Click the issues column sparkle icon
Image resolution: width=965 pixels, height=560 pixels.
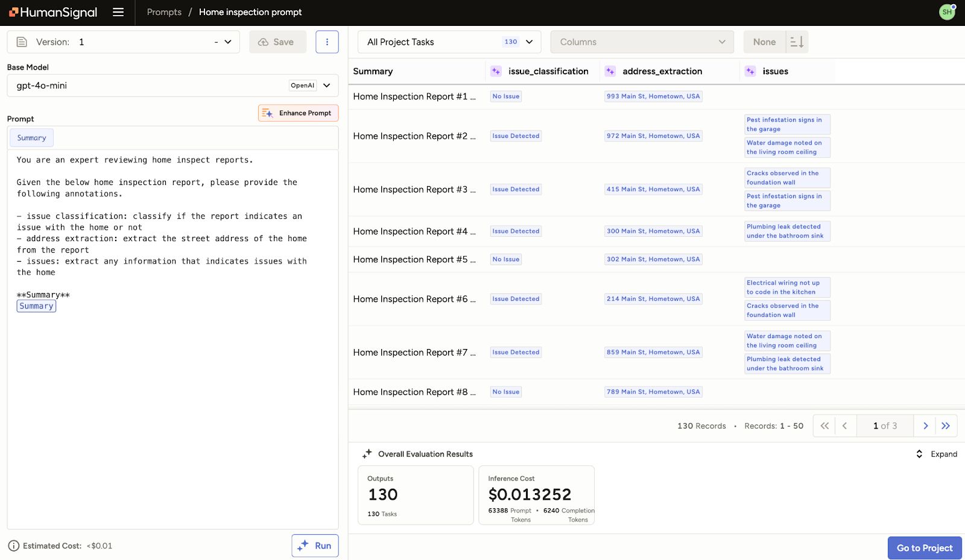pos(750,71)
